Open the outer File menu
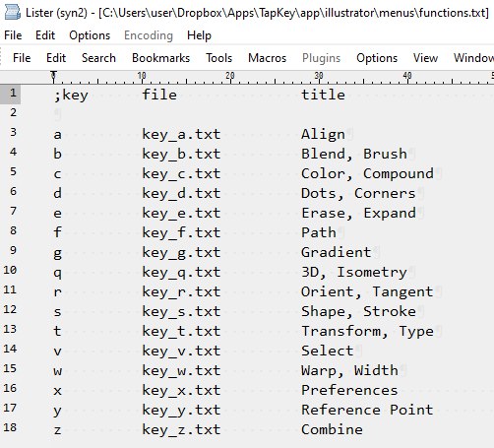494x448 pixels. pos(13,35)
